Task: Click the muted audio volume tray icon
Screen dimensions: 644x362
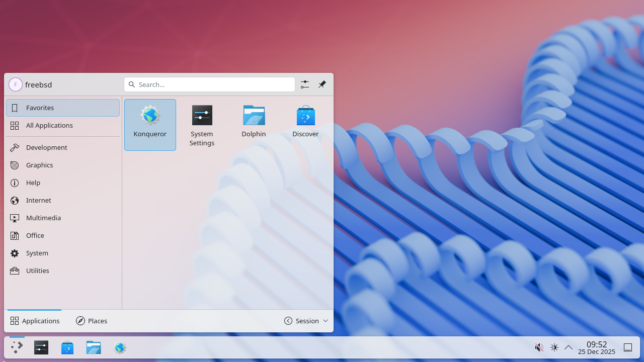Action: click(x=539, y=347)
